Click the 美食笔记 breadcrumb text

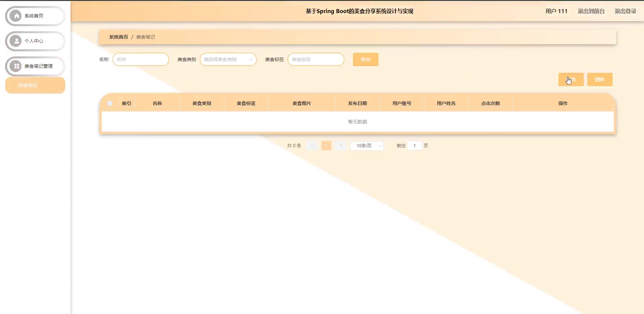tap(145, 37)
